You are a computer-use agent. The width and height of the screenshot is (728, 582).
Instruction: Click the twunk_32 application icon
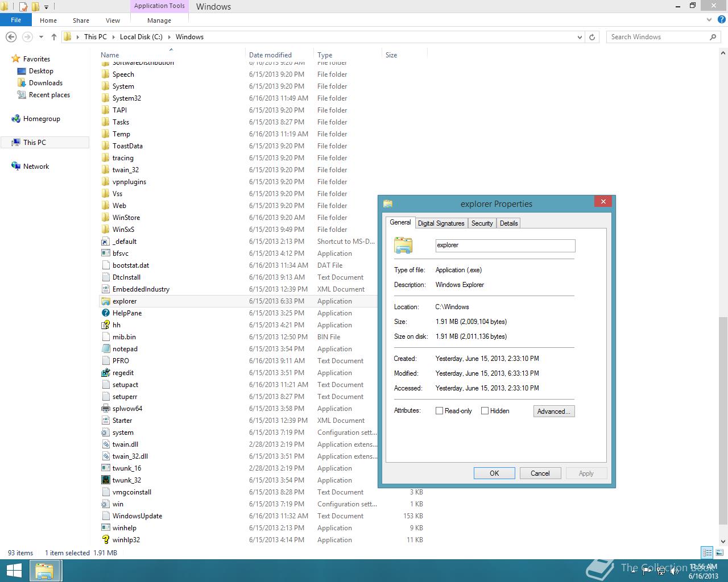click(x=105, y=480)
